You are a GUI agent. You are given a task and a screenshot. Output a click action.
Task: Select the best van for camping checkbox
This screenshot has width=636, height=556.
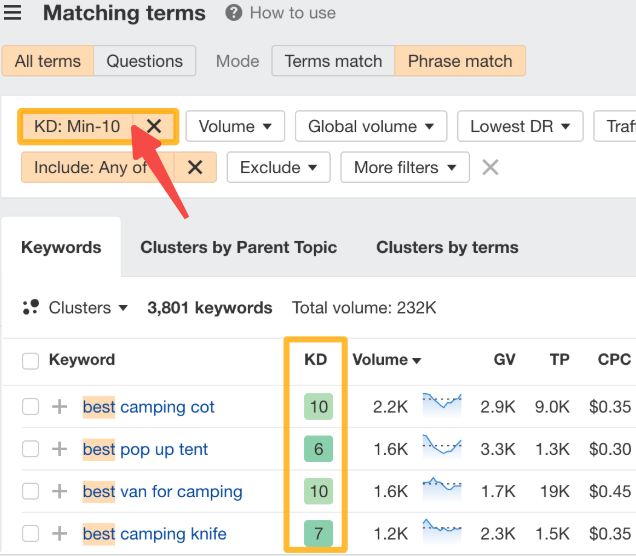tap(31, 492)
